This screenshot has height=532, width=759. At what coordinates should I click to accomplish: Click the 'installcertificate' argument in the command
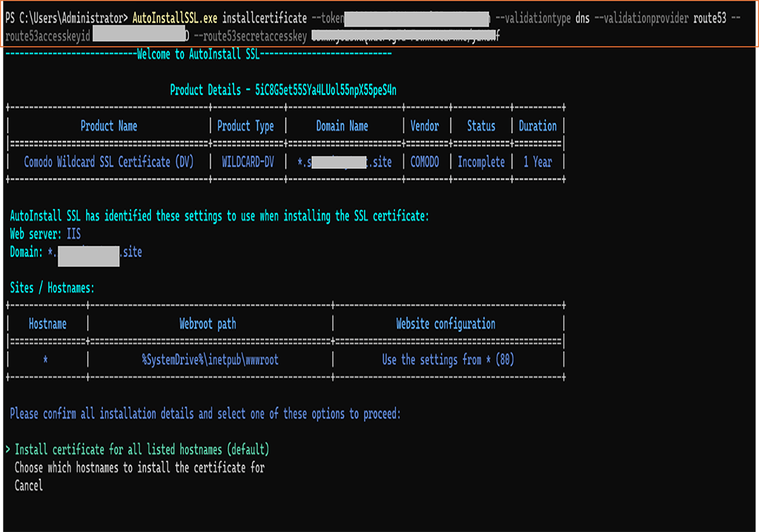point(264,18)
